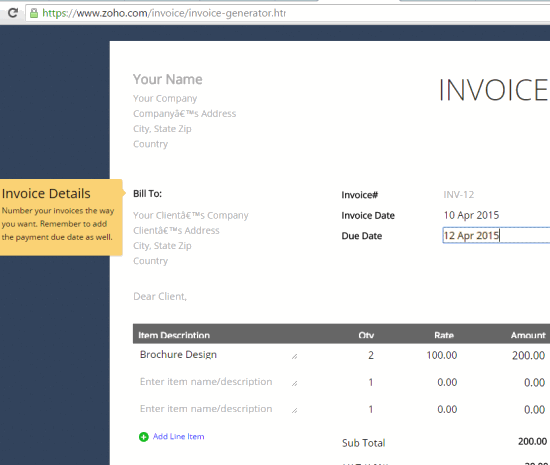The image size is (550, 465).
Task: Click the Invoice Details tooltip heading
Action: tap(46, 194)
